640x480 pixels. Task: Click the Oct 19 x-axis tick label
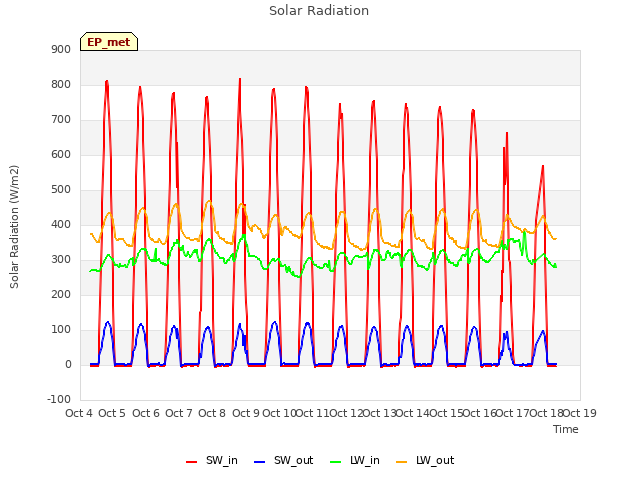click(x=580, y=413)
